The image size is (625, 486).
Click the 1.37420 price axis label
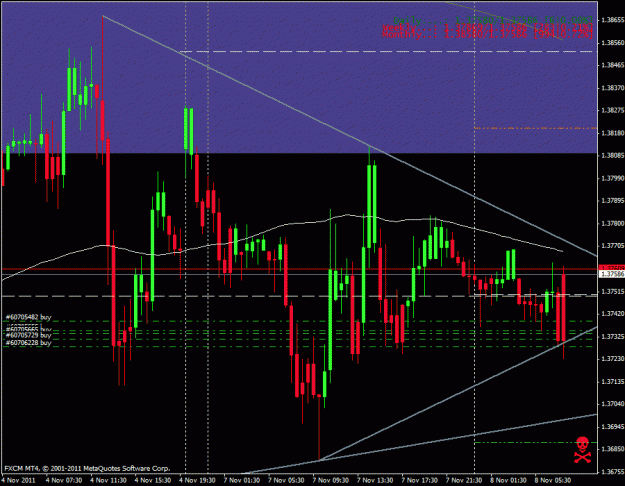613,314
